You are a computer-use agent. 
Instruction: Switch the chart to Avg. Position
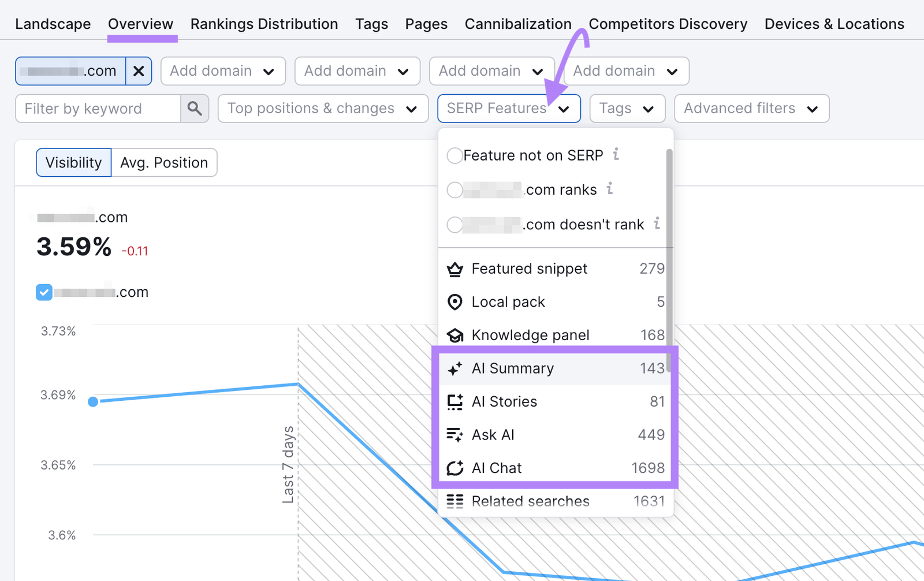pyautogui.click(x=164, y=162)
